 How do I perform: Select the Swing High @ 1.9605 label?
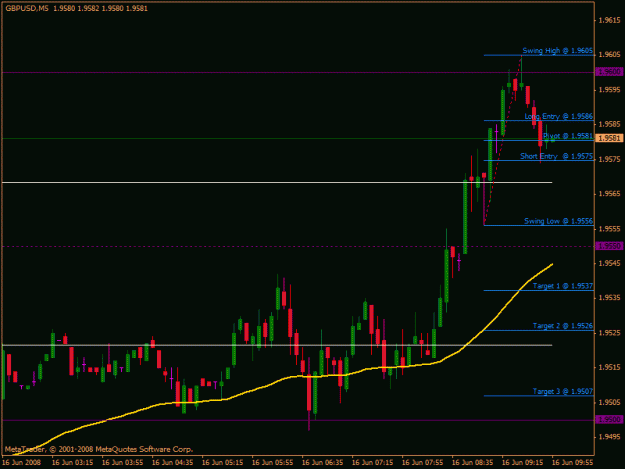[x=558, y=51]
